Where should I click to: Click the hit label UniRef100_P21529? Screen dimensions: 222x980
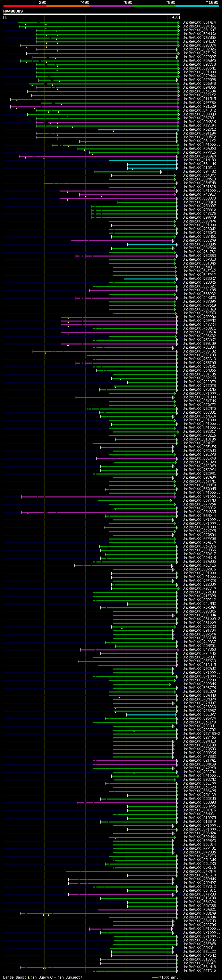(x=199, y=107)
